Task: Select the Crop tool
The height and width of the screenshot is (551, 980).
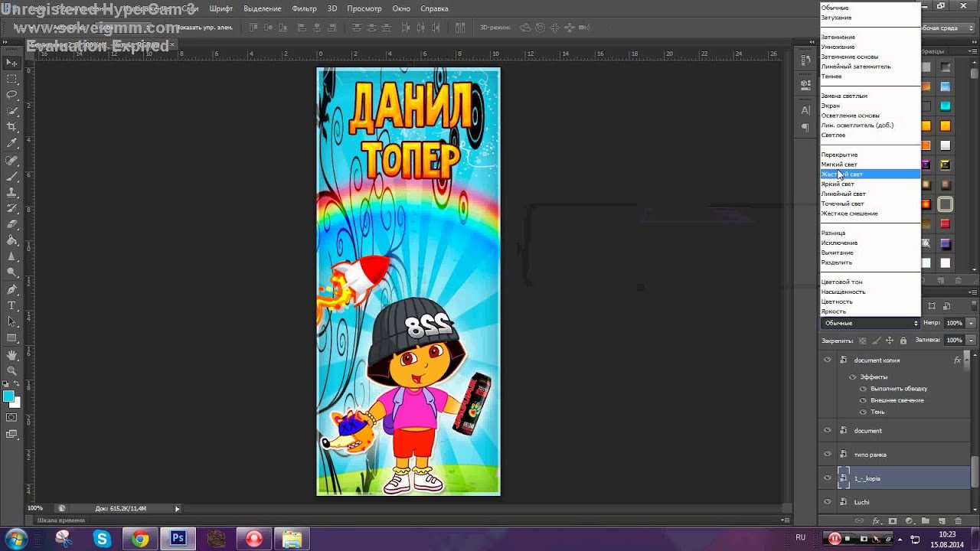Action: tap(11, 127)
